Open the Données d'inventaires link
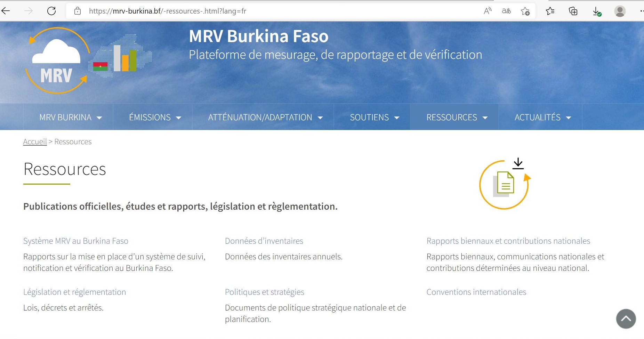Image resolution: width=644 pixels, height=339 pixels. pos(264,241)
